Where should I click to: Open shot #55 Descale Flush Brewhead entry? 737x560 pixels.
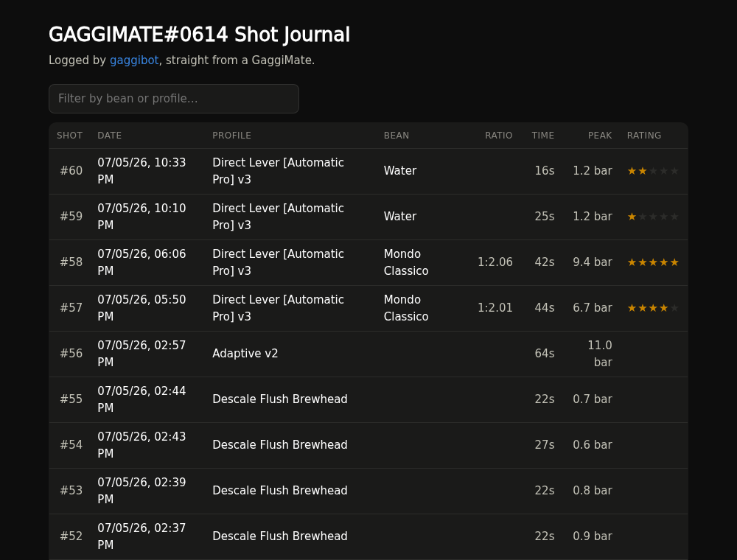pyautogui.click(x=368, y=399)
